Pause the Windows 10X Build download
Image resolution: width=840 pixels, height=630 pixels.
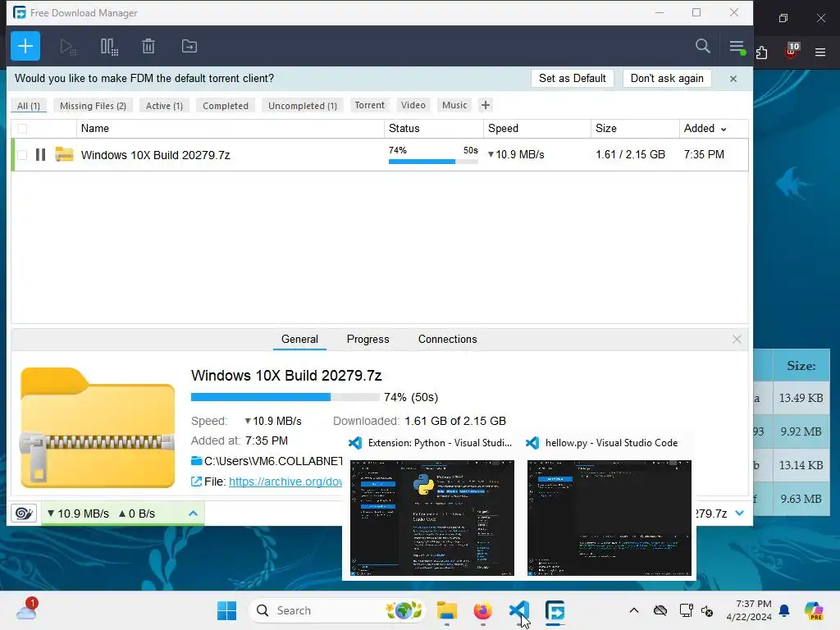coord(40,155)
